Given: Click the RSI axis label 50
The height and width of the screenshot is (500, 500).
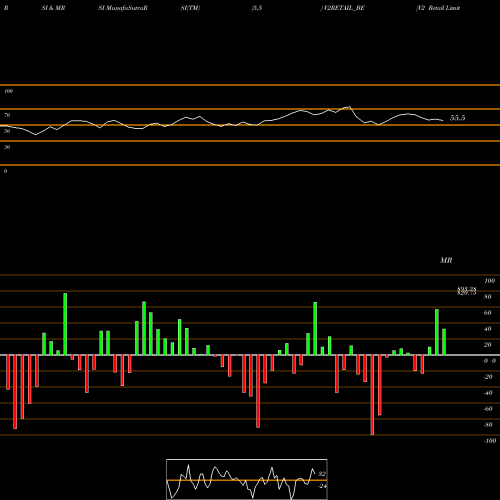Looking at the screenshot, I should pyautogui.click(x=7, y=131).
